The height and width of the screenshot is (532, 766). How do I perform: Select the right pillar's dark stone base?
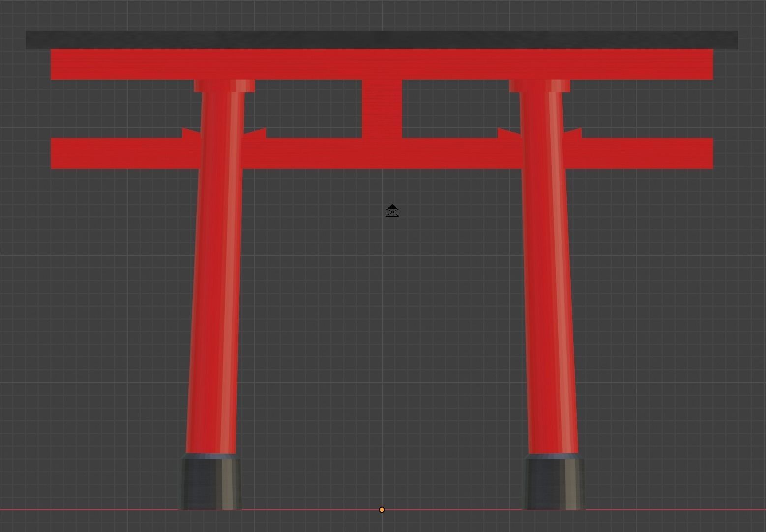[x=554, y=482]
